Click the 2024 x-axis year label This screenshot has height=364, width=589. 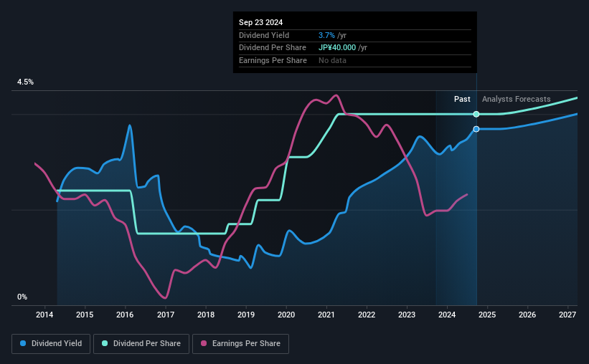click(447, 315)
